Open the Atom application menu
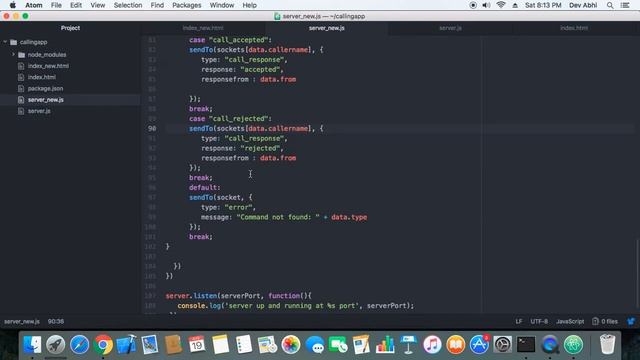The height and width of the screenshot is (360, 640). point(34,5)
